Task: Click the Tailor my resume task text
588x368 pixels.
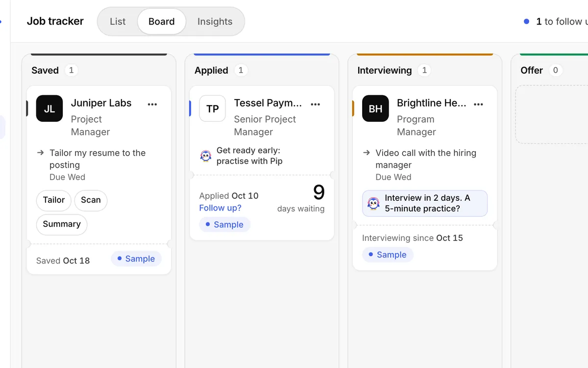Action: tap(98, 159)
